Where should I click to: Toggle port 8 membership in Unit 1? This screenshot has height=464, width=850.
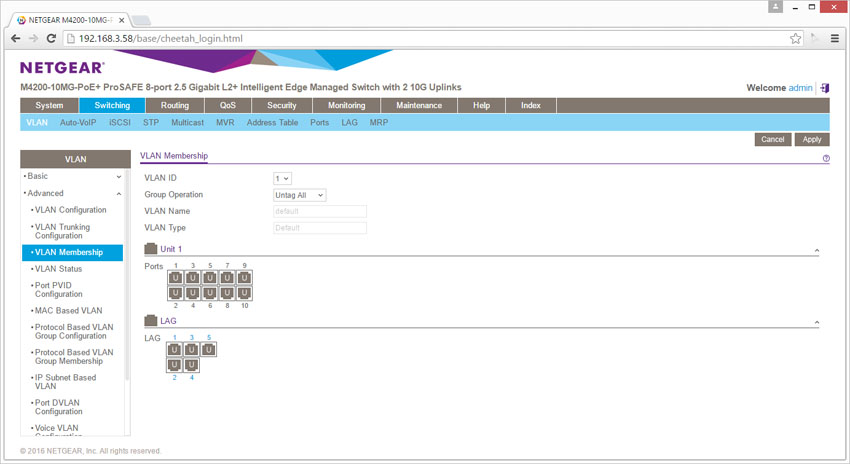pyautogui.click(x=227, y=293)
